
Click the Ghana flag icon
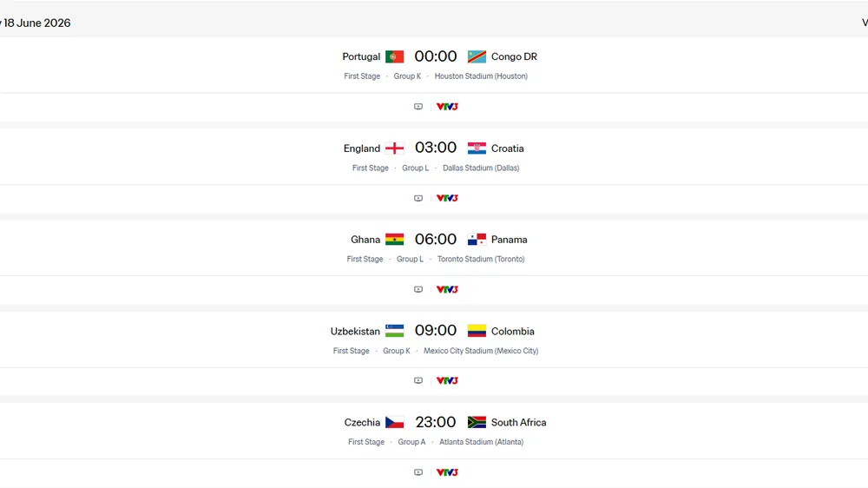coord(395,240)
